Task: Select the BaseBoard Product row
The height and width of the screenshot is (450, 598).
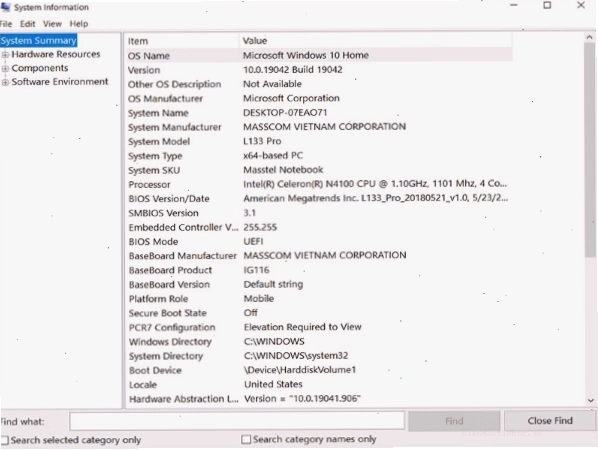Action: pyautogui.click(x=319, y=270)
